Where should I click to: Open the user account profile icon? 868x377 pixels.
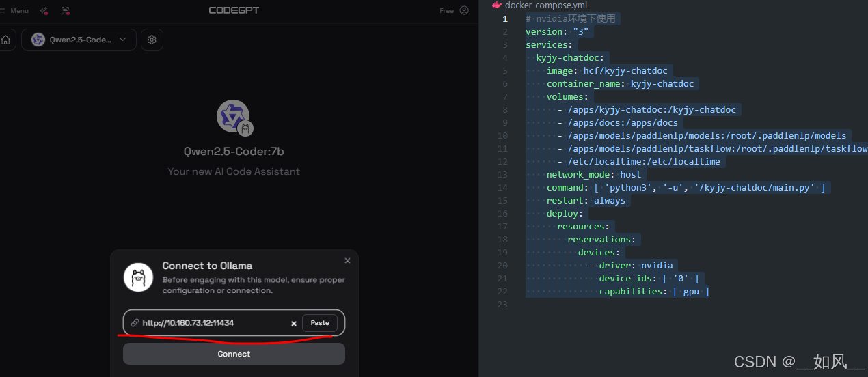pos(465,10)
